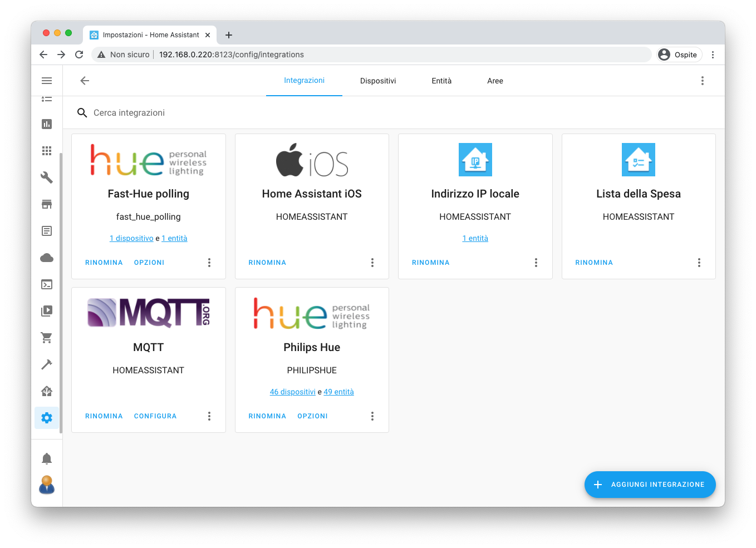Click Configura on MQTT card
Viewport: 756px width, 548px height.
tap(155, 416)
